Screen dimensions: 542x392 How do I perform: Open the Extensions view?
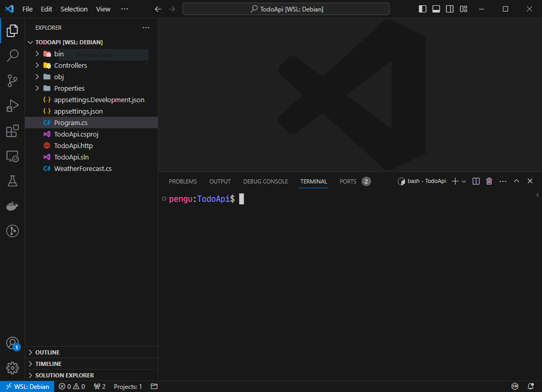click(13, 131)
